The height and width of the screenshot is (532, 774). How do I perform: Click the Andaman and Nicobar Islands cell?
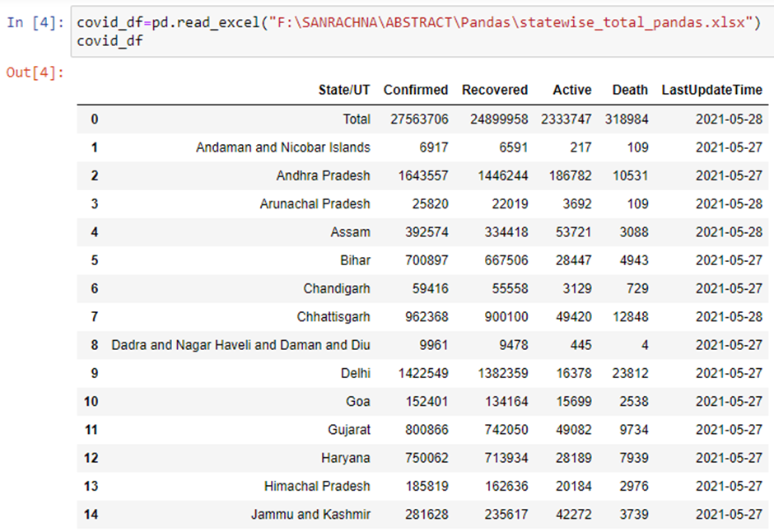[x=283, y=147]
